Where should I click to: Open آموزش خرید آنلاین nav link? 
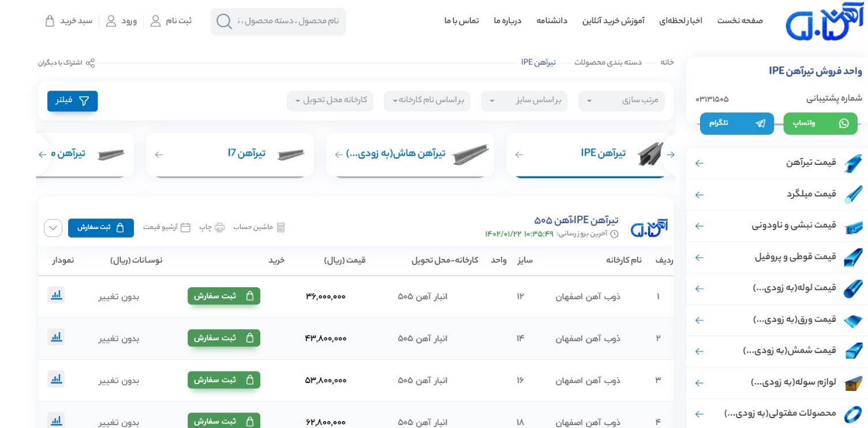[x=613, y=21]
